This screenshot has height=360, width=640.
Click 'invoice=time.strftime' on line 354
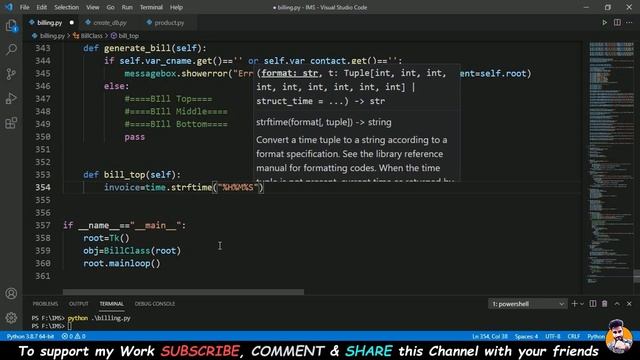point(158,187)
